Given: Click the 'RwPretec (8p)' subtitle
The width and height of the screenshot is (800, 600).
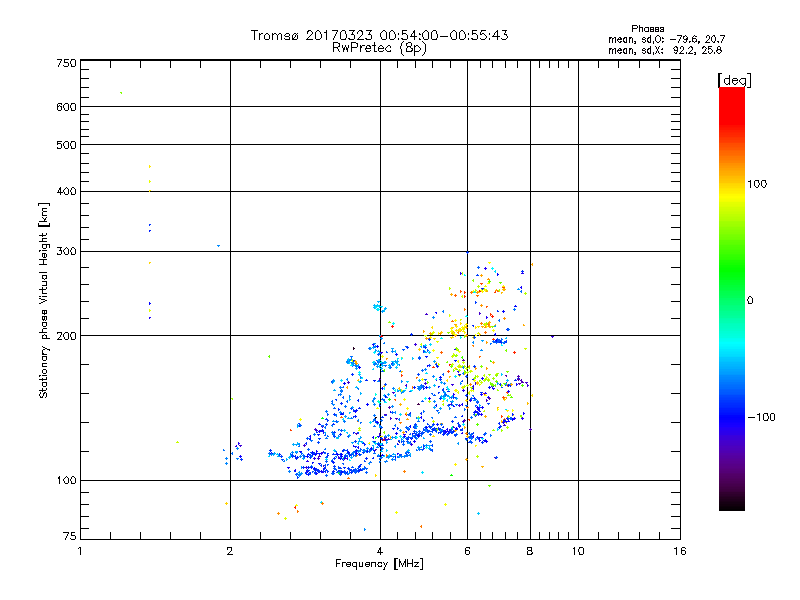Looking at the screenshot, I should pos(379,48).
